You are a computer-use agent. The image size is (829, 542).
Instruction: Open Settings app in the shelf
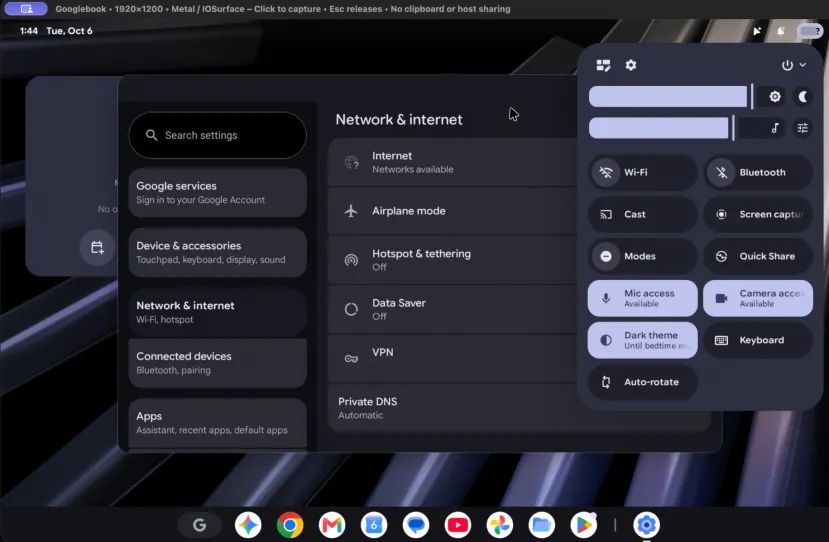click(646, 525)
